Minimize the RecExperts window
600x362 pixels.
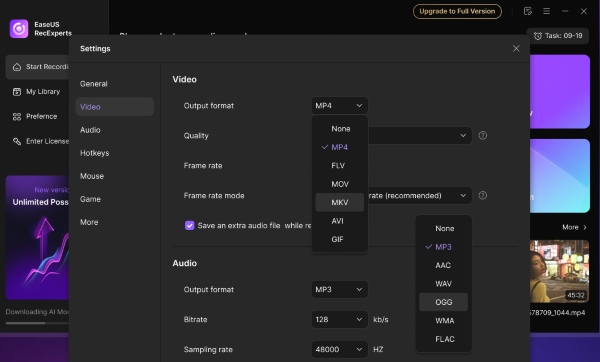click(565, 11)
